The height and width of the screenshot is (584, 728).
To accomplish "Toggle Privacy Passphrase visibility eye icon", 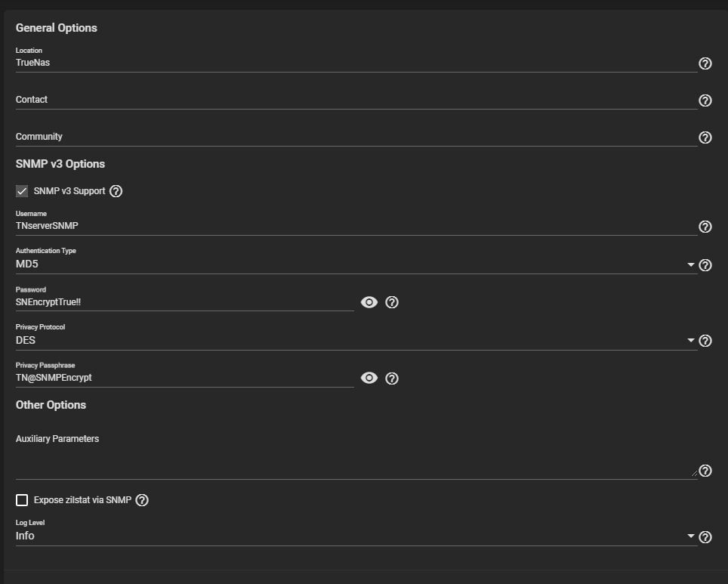I will tap(369, 379).
